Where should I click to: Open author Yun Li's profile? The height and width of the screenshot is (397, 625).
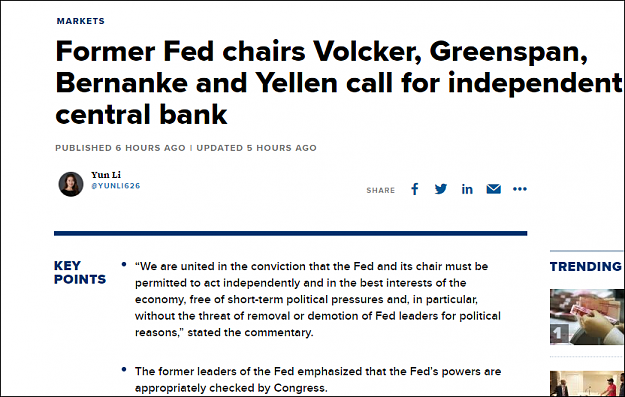(106, 175)
